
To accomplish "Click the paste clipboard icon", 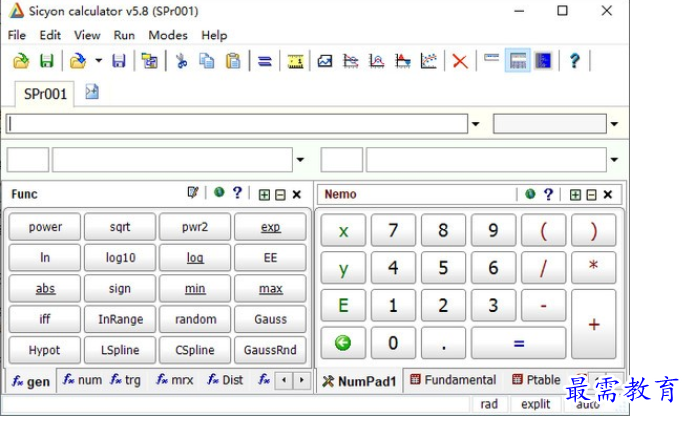I will (x=233, y=61).
